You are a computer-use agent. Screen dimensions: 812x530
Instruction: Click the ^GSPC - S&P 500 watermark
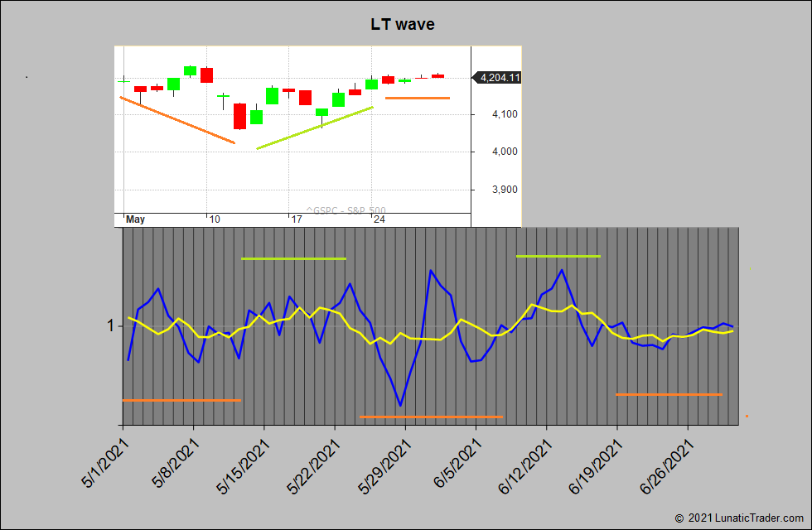(346, 210)
